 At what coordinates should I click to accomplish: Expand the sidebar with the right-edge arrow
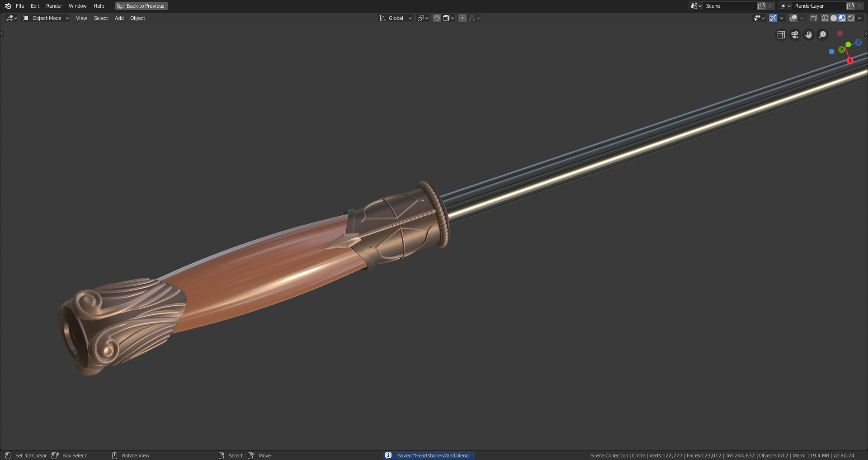866,33
